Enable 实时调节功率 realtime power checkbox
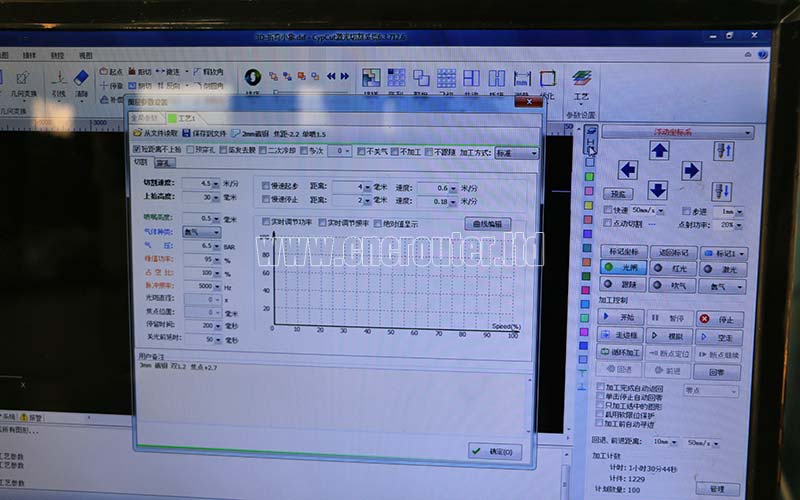 (x=265, y=222)
